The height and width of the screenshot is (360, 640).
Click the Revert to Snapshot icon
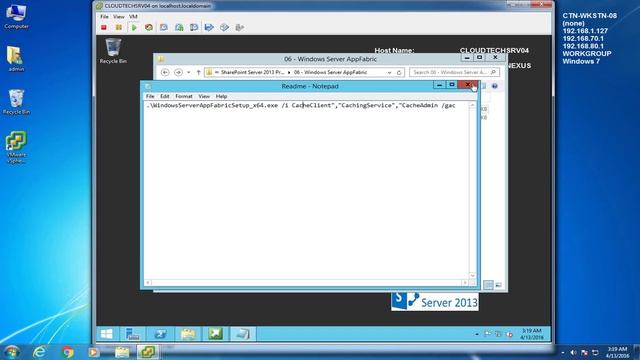(x=179, y=27)
